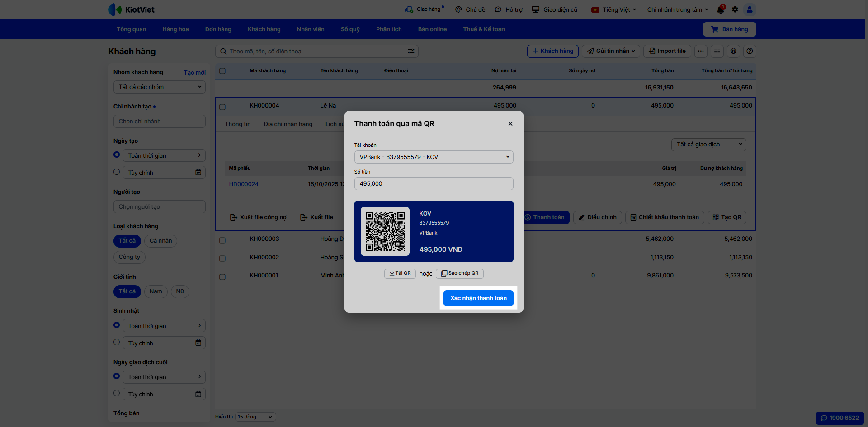Open the Đơn hàng menu
868x427 pixels.
[x=218, y=29]
